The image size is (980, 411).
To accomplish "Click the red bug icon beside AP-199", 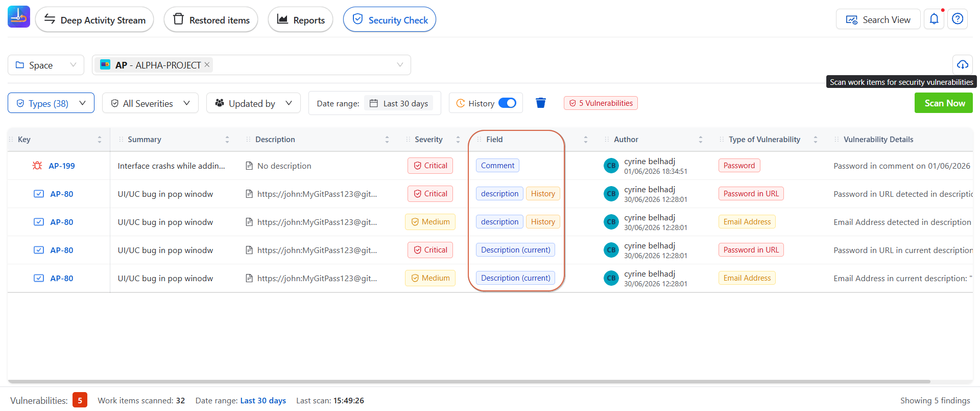I will [37, 166].
